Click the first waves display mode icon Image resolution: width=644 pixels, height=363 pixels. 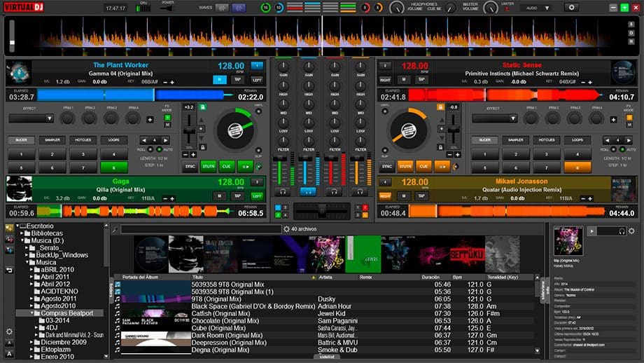click(x=222, y=8)
